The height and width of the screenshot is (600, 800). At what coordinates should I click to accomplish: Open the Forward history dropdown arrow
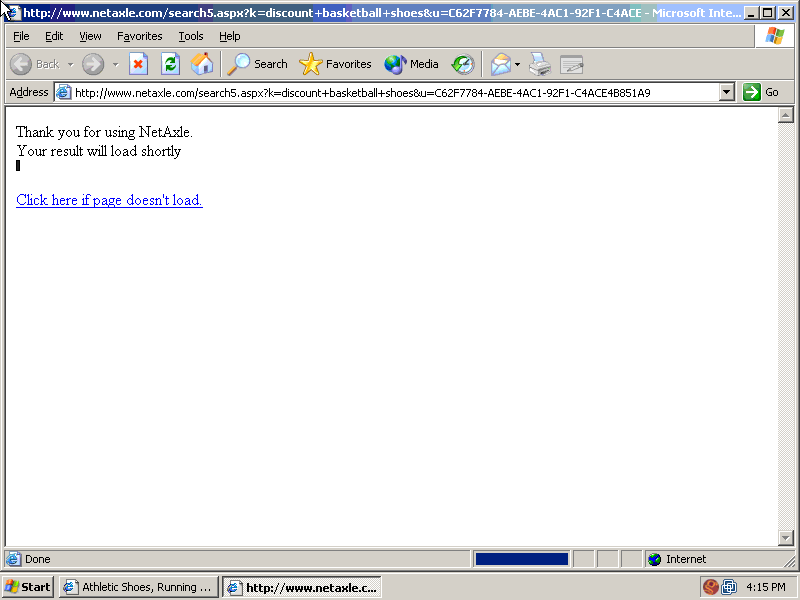(x=115, y=64)
